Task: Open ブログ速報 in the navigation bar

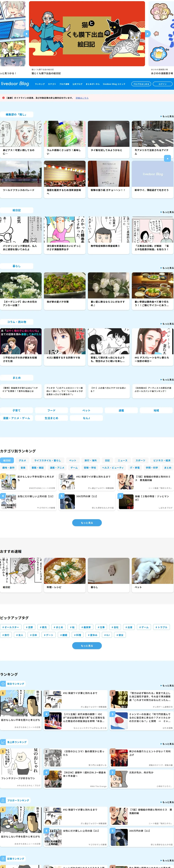Action: (64, 84)
